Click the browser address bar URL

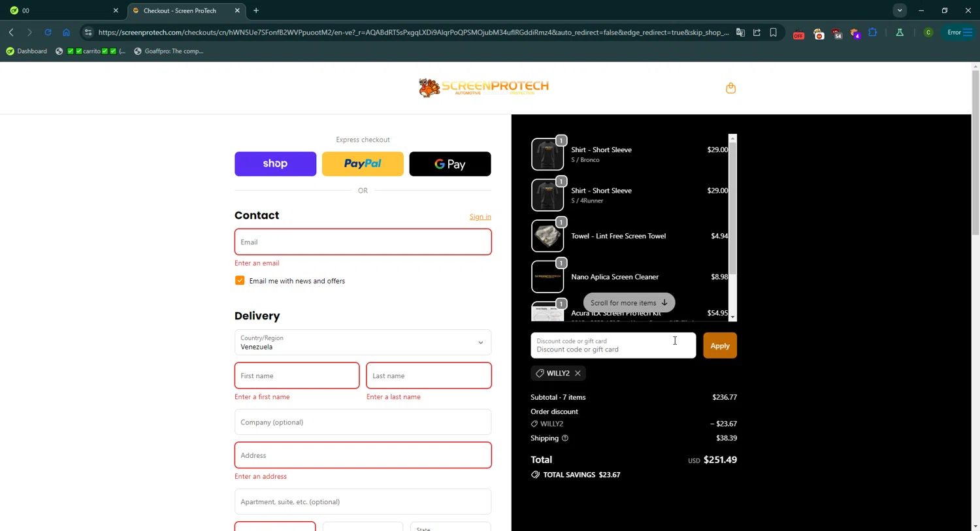(x=414, y=32)
